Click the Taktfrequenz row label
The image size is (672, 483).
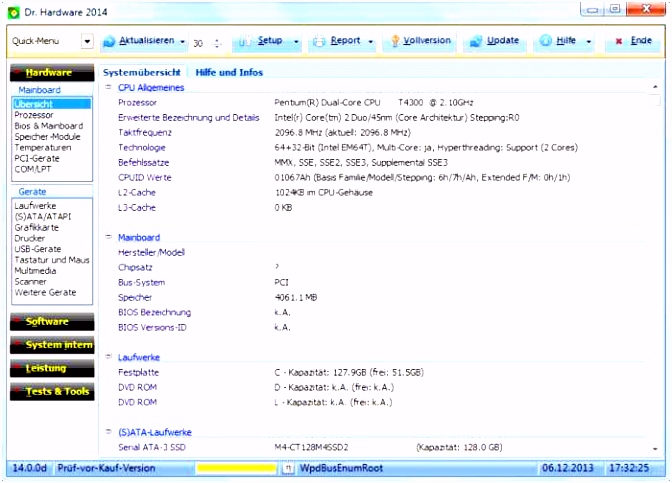pyautogui.click(x=145, y=132)
